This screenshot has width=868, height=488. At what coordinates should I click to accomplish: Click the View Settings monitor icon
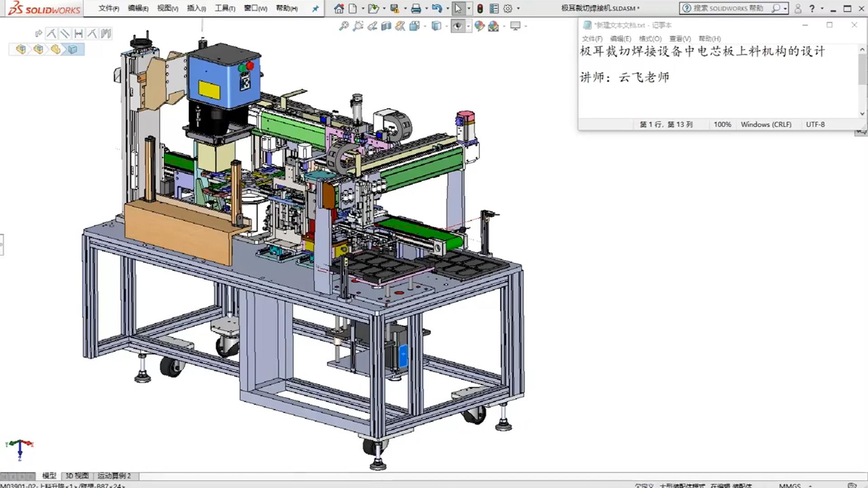coord(515,26)
